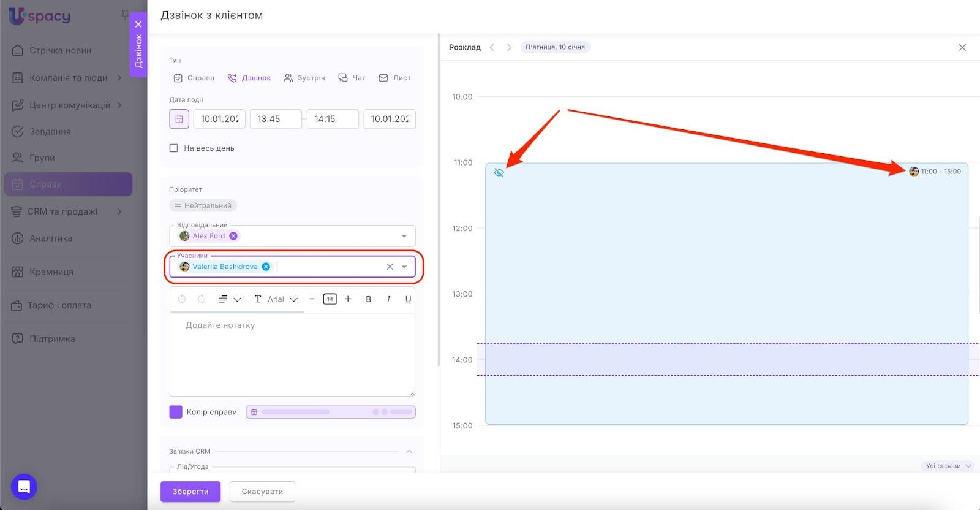The image size is (980, 510).
Task: Click the 'Зберегти' button
Action: pyautogui.click(x=190, y=492)
